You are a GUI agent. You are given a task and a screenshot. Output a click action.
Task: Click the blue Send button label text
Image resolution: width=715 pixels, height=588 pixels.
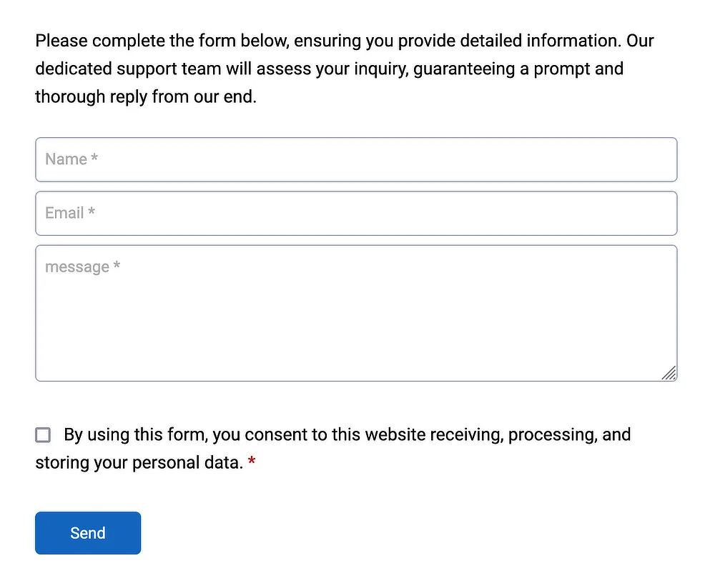[87, 532]
